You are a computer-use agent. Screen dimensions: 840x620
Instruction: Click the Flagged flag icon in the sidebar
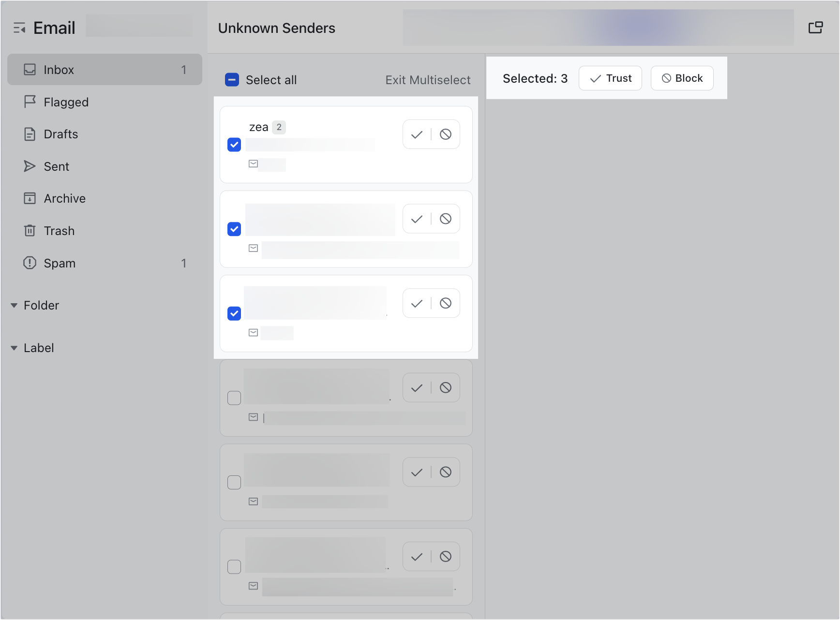[x=30, y=102]
